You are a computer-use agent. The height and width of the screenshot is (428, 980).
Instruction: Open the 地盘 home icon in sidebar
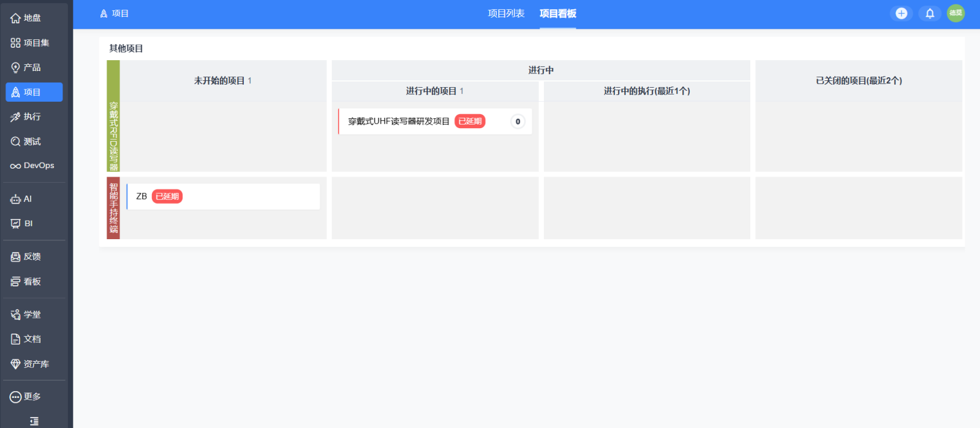16,18
